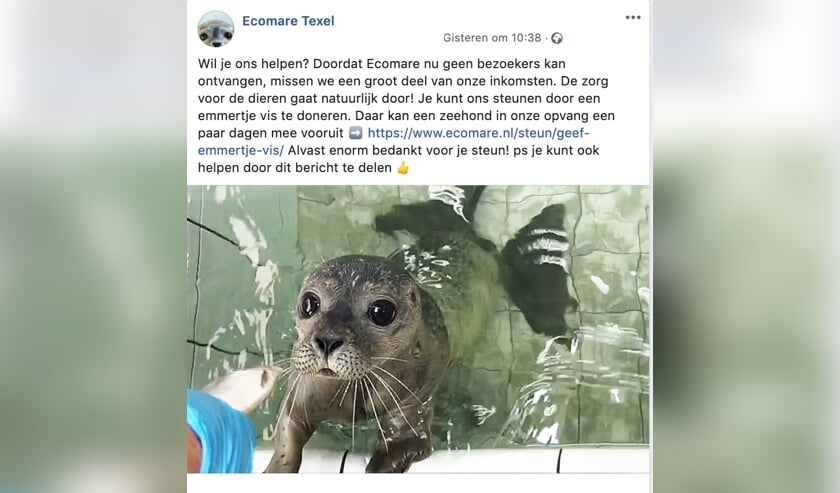
Task: Click the blue glove in the photo
Action: pos(220,431)
